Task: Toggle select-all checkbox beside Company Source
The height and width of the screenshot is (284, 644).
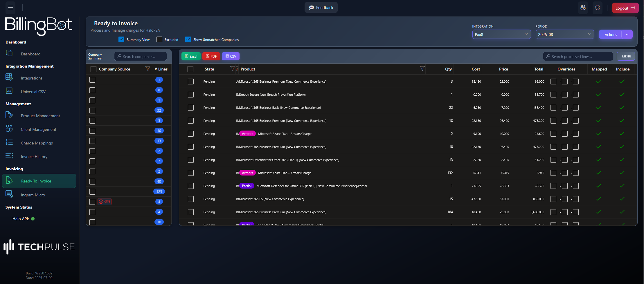Action: click(93, 69)
